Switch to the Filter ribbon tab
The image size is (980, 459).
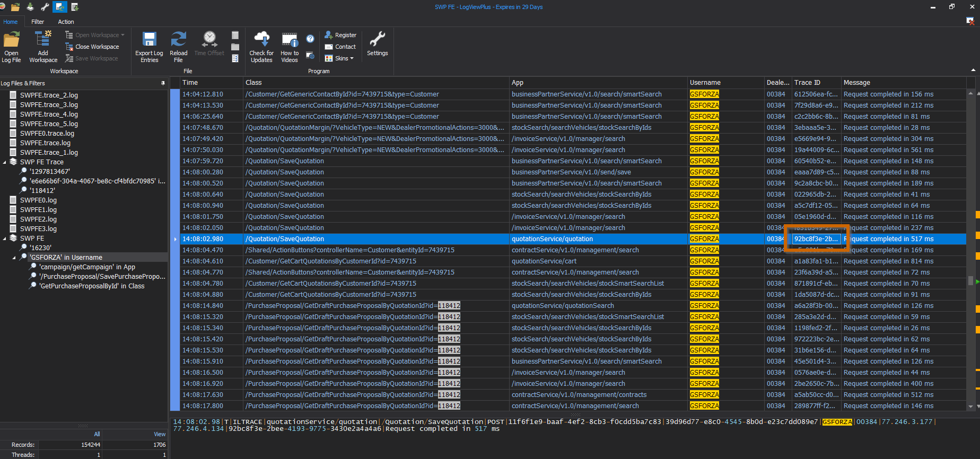point(38,22)
